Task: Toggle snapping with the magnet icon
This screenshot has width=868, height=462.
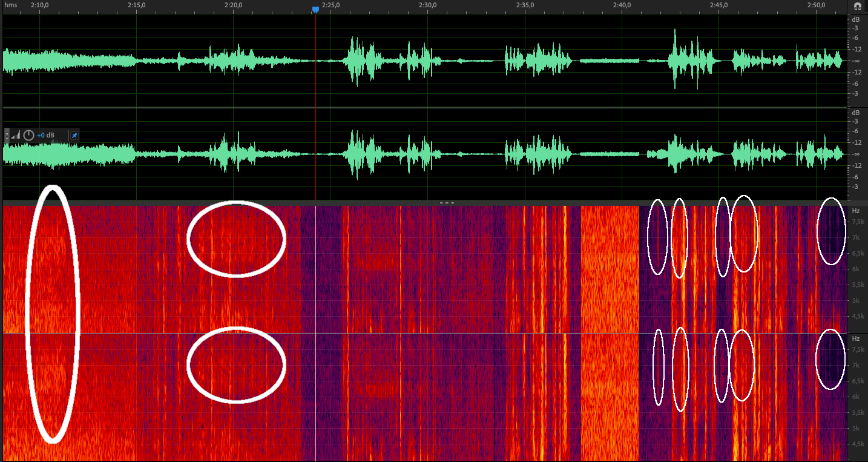Action: (856, 5)
